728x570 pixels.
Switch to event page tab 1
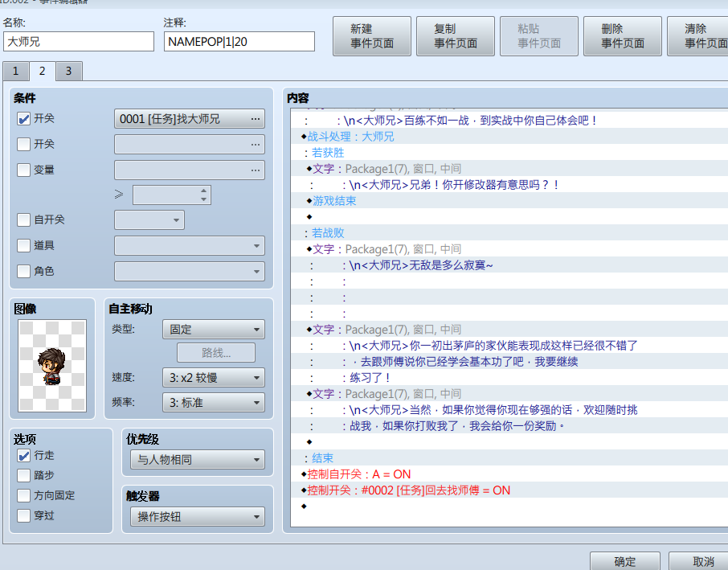16,71
